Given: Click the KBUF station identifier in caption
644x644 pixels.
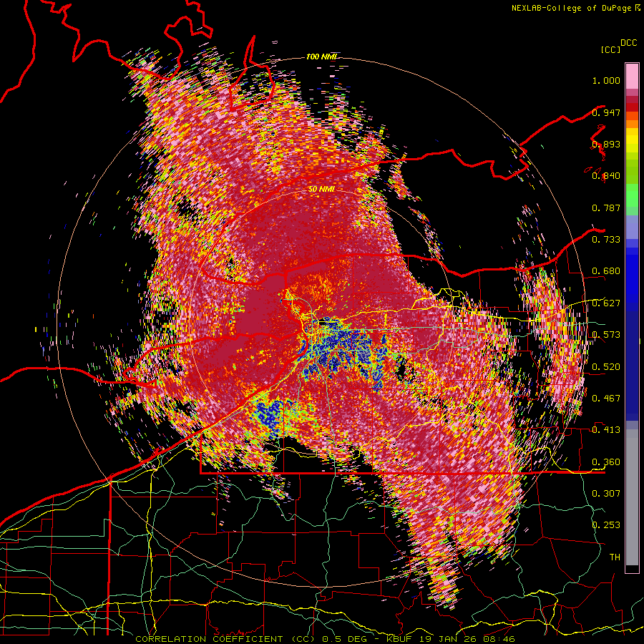Looking at the screenshot, I should point(400,639).
